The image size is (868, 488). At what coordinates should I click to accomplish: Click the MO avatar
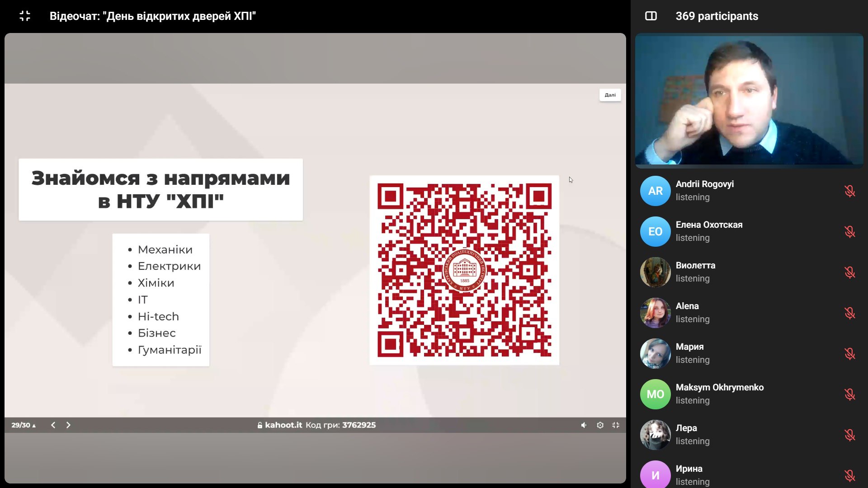click(x=655, y=394)
